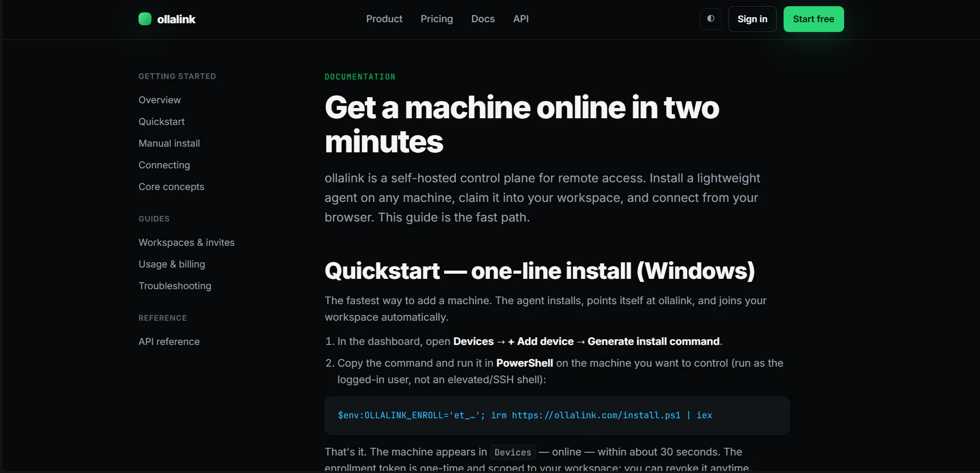The width and height of the screenshot is (980, 473).
Task: Click the Quickstart one-line install heading
Action: 540,271
